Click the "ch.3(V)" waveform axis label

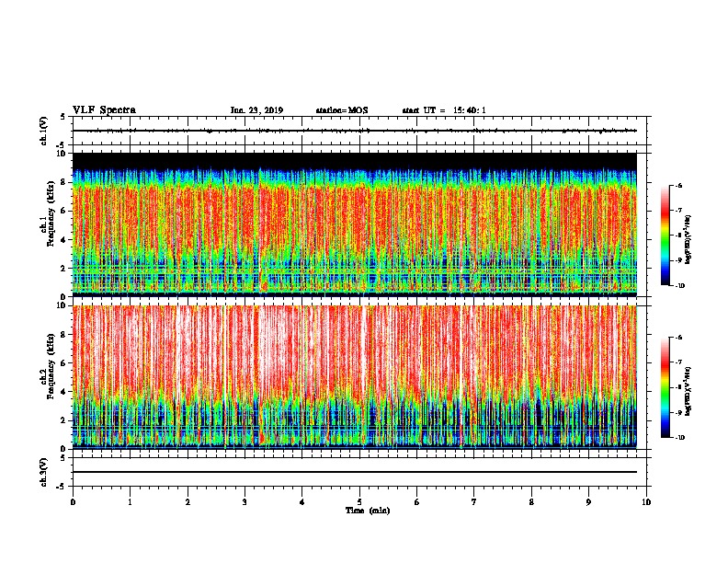[x=43, y=472]
